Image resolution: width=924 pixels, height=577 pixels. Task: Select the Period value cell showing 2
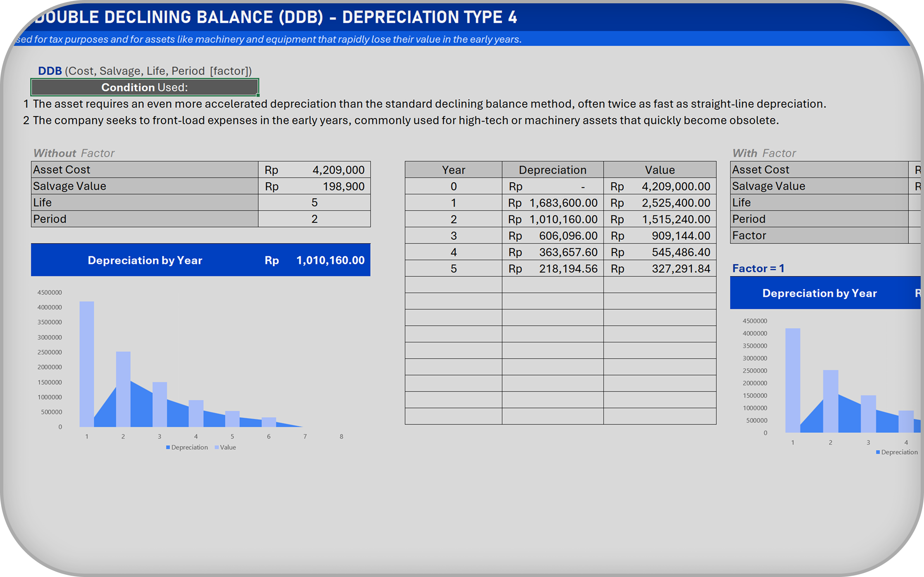click(314, 219)
